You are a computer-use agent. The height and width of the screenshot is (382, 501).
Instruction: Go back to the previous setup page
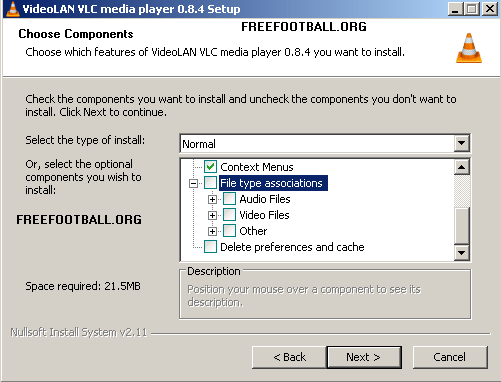(x=289, y=357)
